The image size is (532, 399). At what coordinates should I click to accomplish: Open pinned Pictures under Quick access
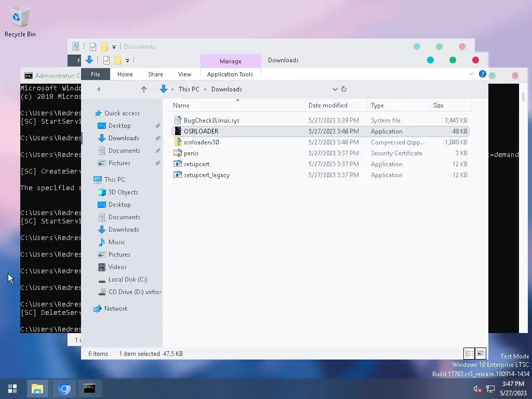[x=119, y=163]
